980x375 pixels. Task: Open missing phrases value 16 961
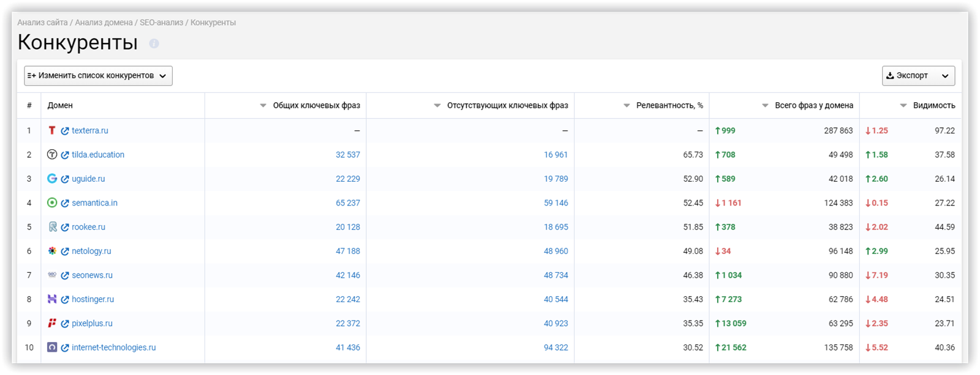tap(556, 155)
